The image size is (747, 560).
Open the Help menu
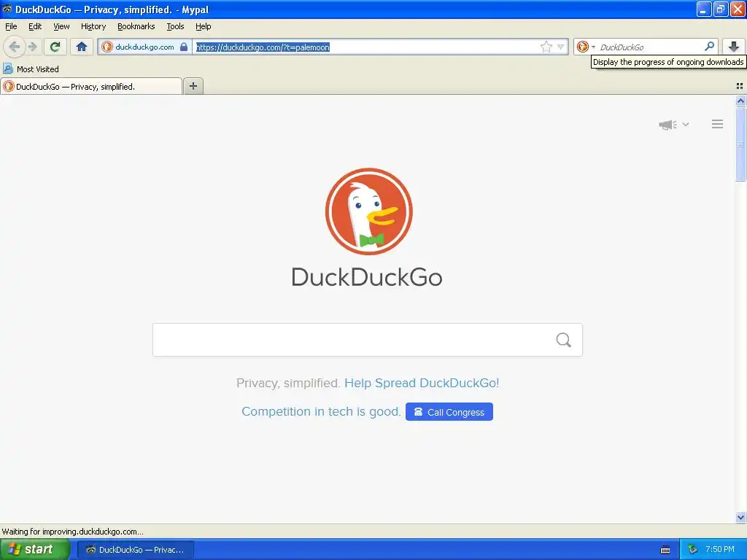tap(203, 26)
